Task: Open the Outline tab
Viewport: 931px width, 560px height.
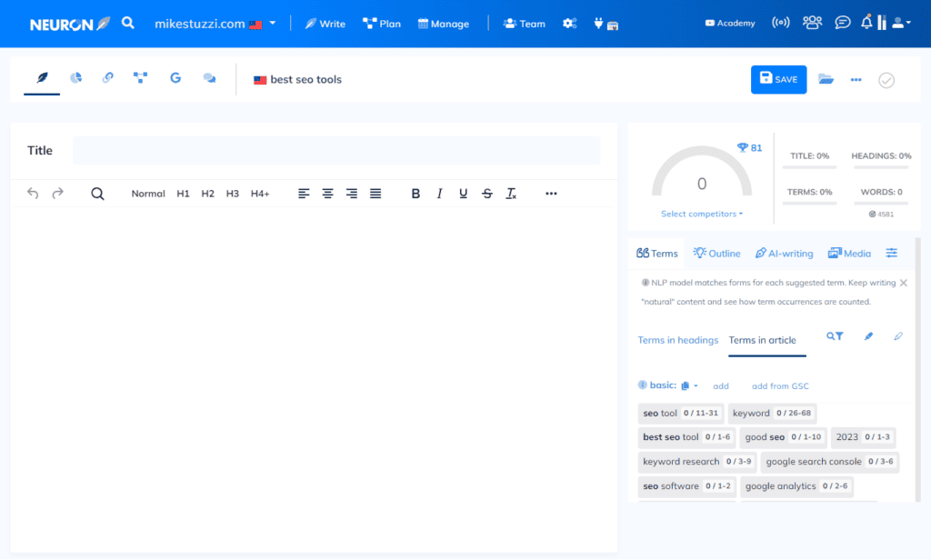Action: pos(716,253)
